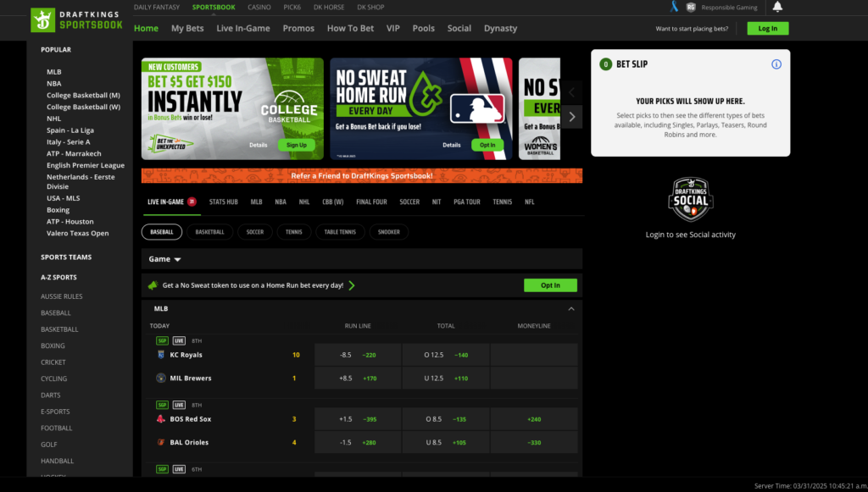Screen dimensions: 868x492
Task: Select the Snooker filter pill
Action: click(x=389, y=231)
